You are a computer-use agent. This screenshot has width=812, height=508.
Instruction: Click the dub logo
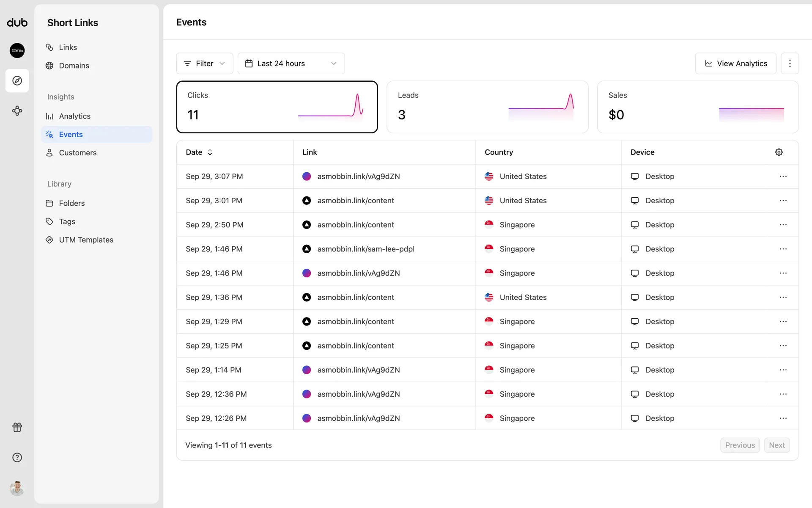tap(17, 23)
